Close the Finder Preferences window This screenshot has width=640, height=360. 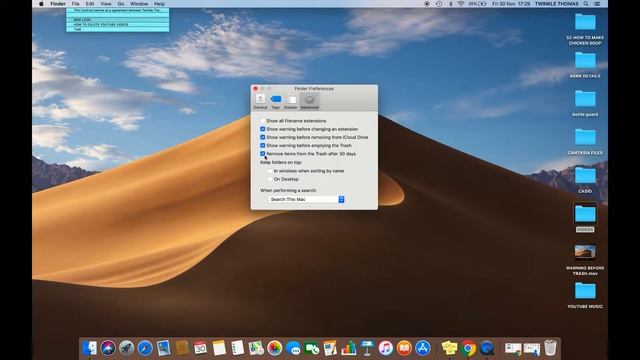pos(256,88)
